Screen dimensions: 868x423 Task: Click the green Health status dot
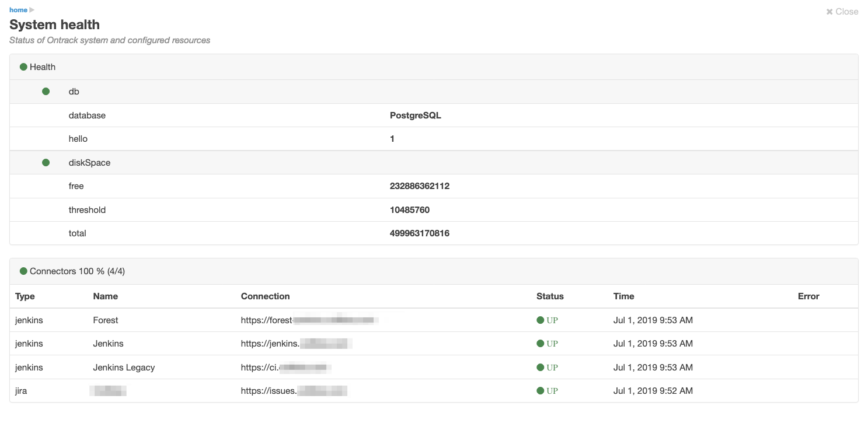(x=24, y=67)
